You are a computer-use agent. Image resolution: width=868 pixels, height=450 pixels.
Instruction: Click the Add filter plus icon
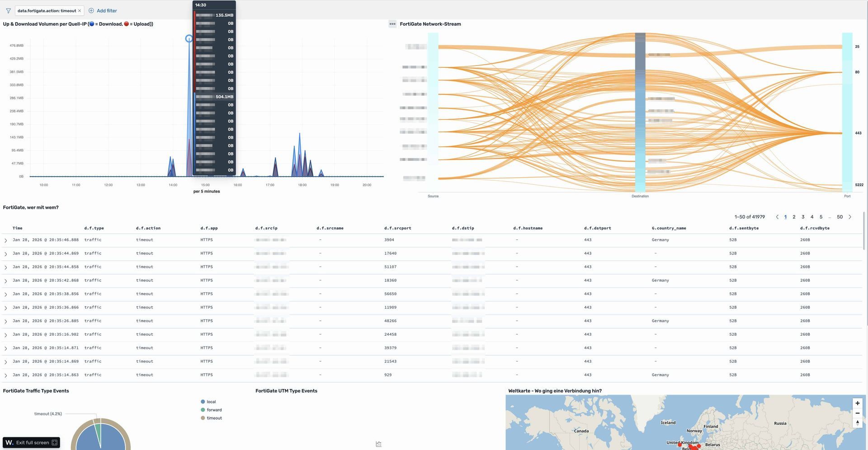pos(91,11)
